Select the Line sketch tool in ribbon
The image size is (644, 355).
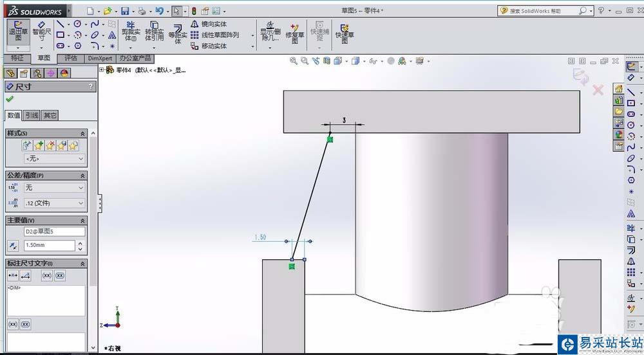click(61, 24)
